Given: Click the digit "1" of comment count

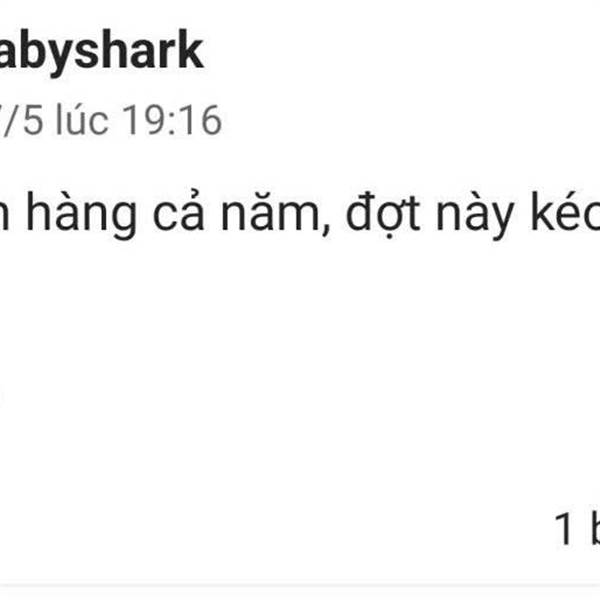Looking at the screenshot, I should pyautogui.click(x=564, y=528).
